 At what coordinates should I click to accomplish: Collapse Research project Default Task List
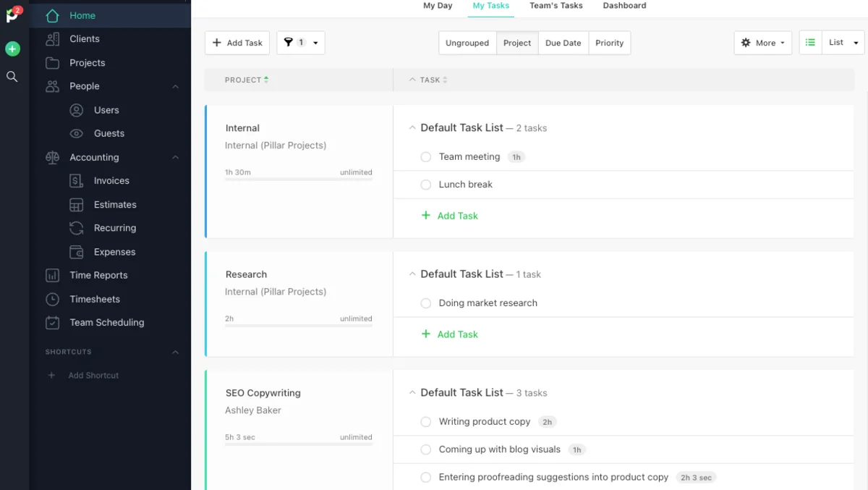pos(412,274)
